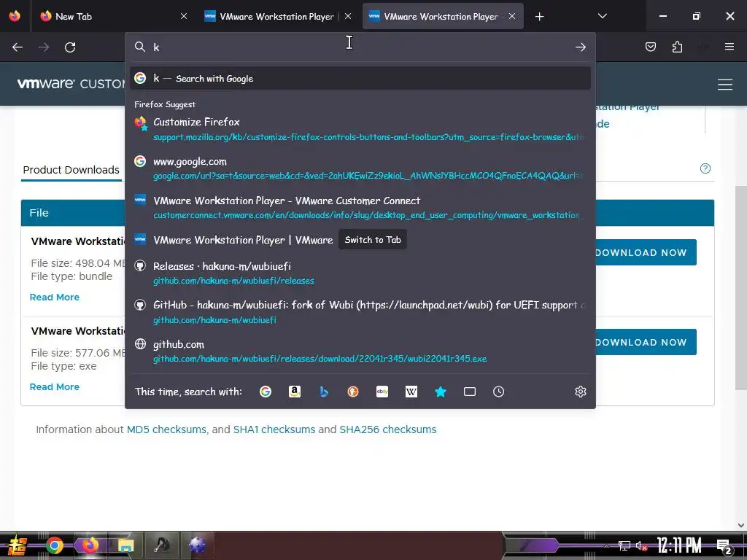Close the active VMware Workstation Player tab
747x560 pixels.
click(512, 16)
